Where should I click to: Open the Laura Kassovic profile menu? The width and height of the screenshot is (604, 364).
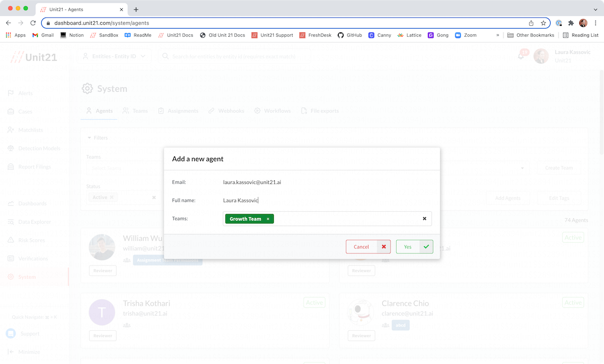click(563, 56)
